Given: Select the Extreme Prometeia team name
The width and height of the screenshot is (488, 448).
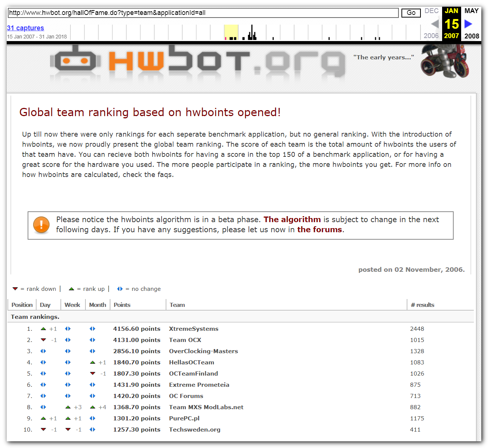Looking at the screenshot, I should pos(199,385).
